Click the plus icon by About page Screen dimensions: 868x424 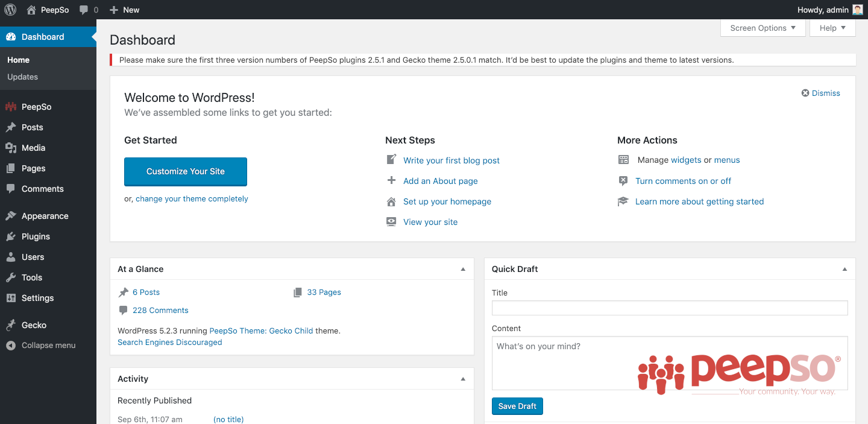[392, 180]
